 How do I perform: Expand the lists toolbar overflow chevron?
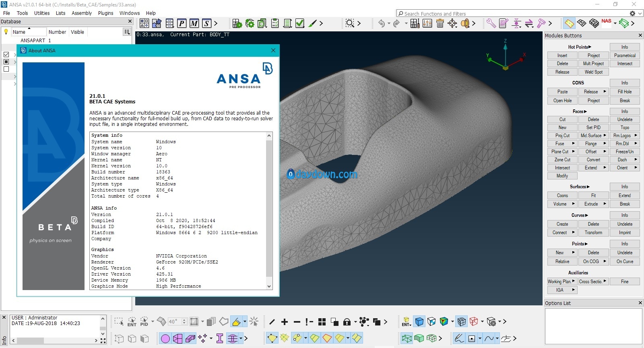pyautogui.click(x=216, y=23)
